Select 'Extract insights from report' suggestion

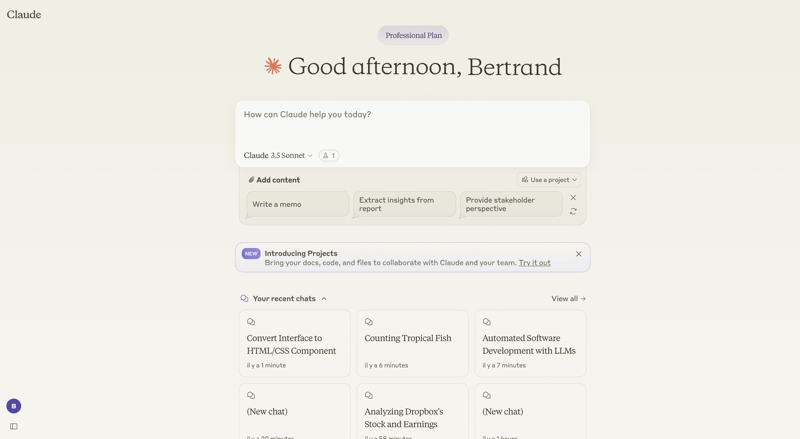[405, 204]
